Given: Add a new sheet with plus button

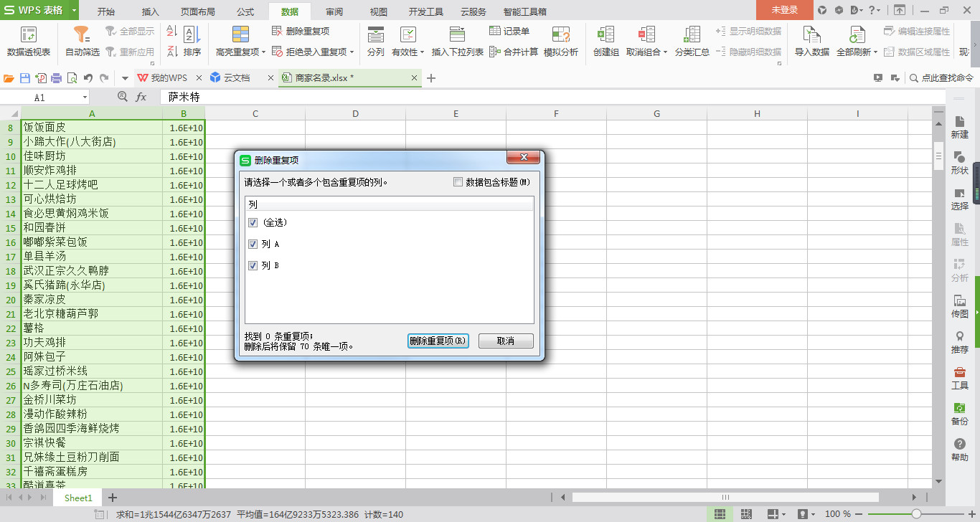Looking at the screenshot, I should click(x=113, y=497).
